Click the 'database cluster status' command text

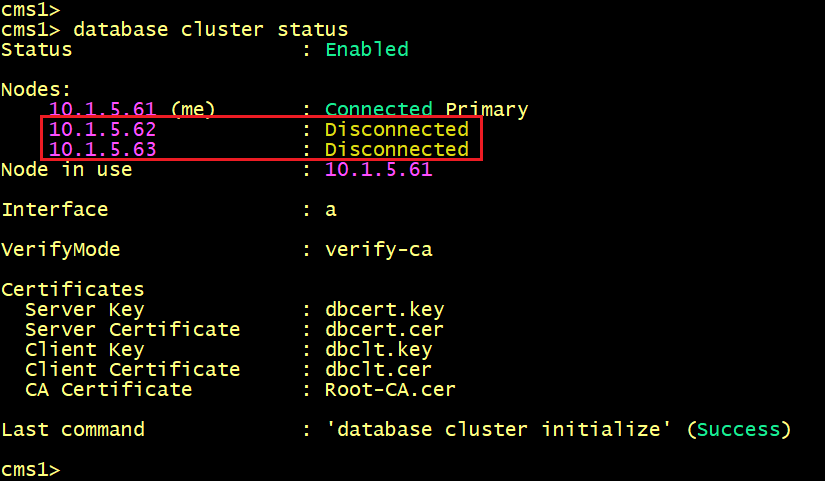[210, 29]
